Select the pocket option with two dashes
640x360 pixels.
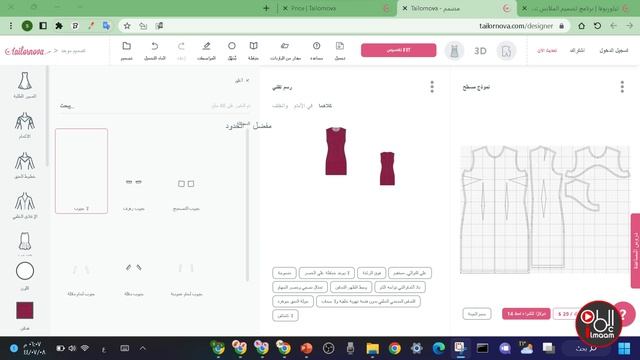tap(133, 182)
